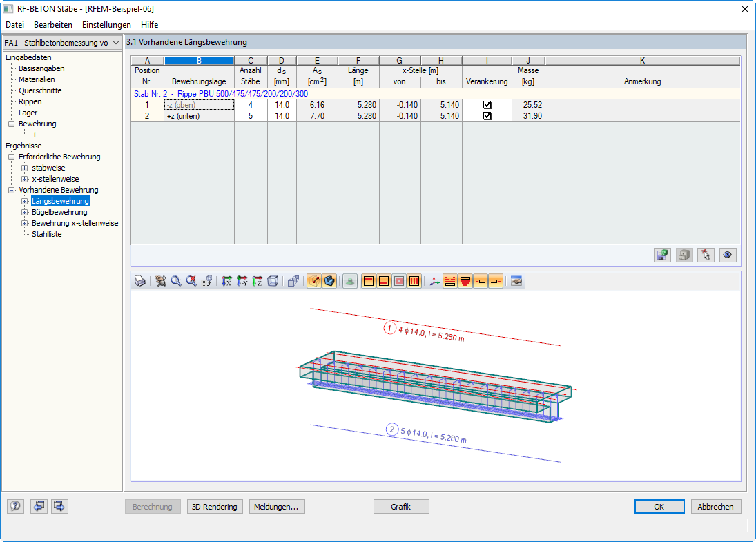Viewport: 756px width, 542px height.
Task: Toggle the orange cube with arrow icon
Action: click(x=314, y=281)
